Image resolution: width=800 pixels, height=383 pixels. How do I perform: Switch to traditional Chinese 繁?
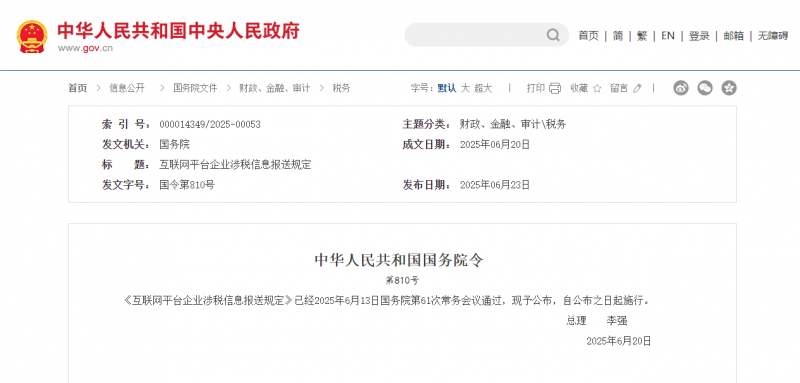(642, 36)
